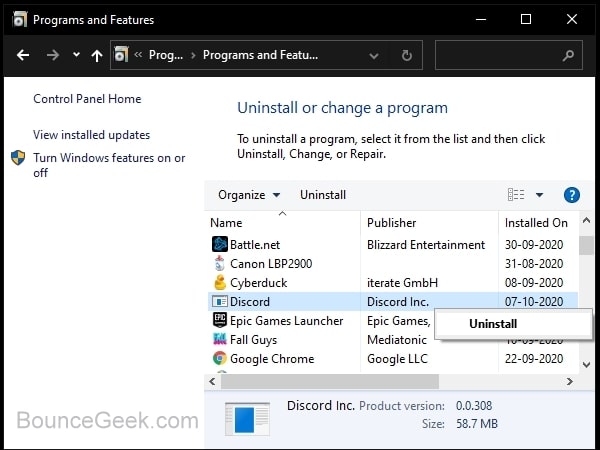Click Uninstall in the toolbar
Image resolution: width=600 pixels, height=450 pixels.
tap(323, 195)
